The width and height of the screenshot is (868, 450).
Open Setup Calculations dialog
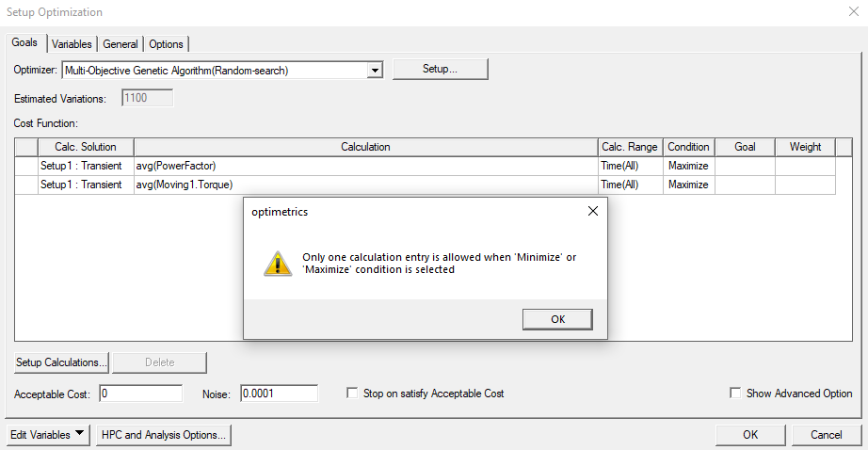click(62, 362)
